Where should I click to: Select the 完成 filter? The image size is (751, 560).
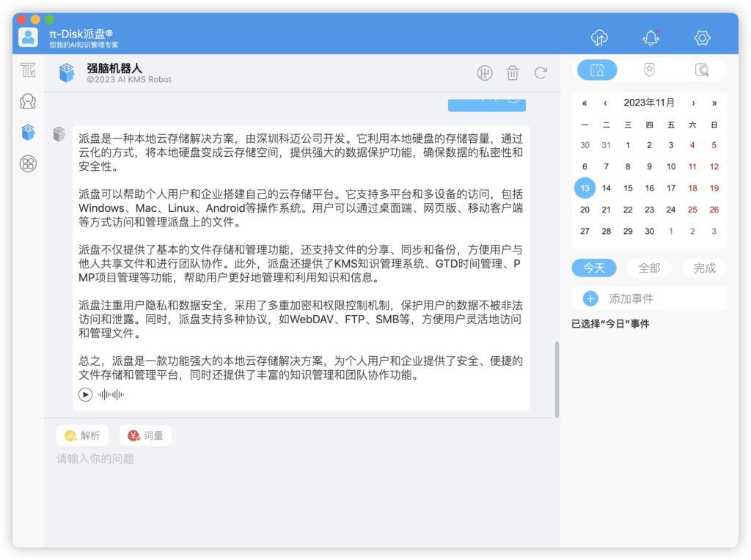pyautogui.click(x=705, y=268)
